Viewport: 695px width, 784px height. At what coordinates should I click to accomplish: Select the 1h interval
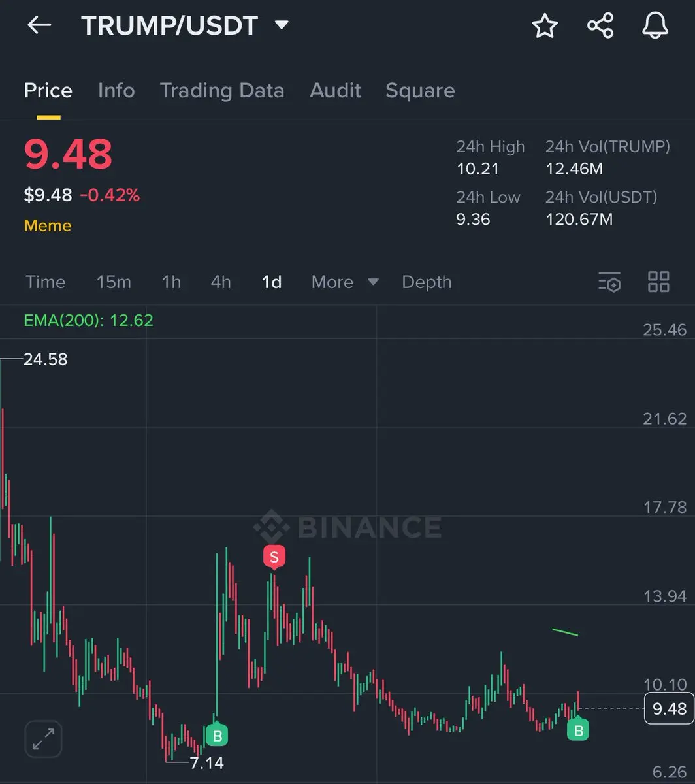pyautogui.click(x=171, y=282)
